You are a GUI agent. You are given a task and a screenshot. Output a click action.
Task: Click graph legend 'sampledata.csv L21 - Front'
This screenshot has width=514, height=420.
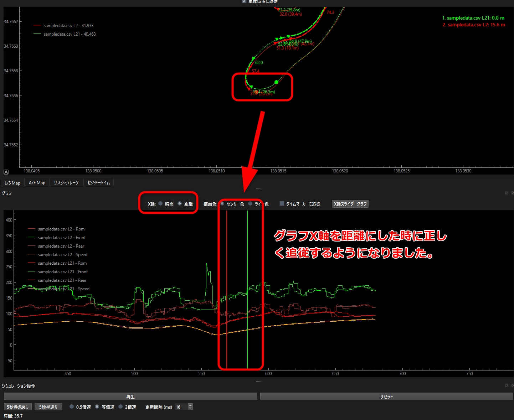tap(58, 272)
